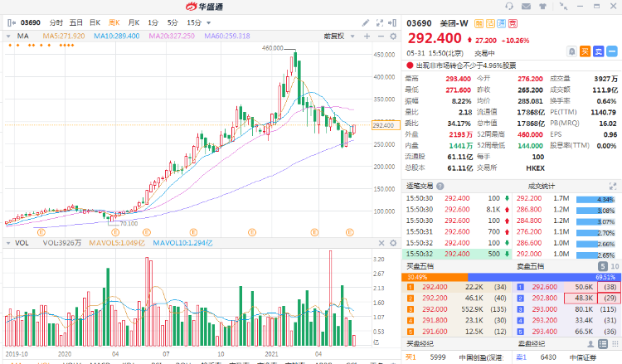Screen dimensions: 622x364
Task: Select bid level 1 price 292.400
Action: click(435, 287)
